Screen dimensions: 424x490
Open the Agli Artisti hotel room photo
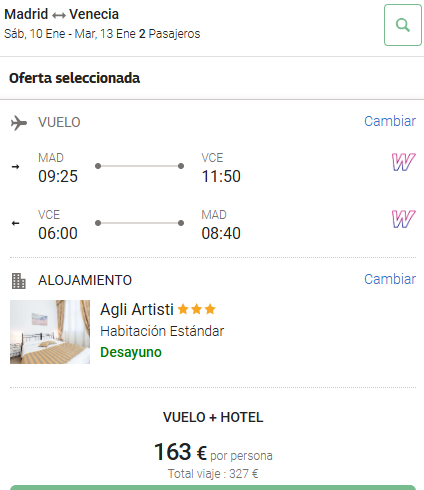50,332
